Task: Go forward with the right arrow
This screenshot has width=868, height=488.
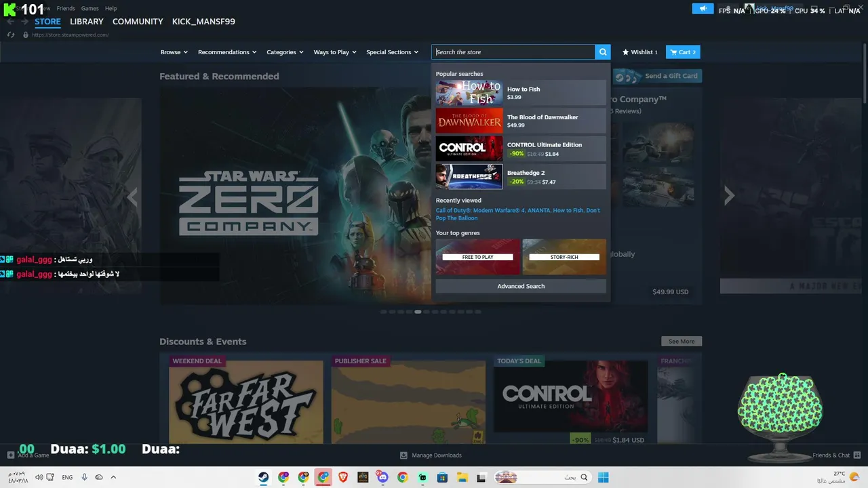Action: [x=25, y=22]
